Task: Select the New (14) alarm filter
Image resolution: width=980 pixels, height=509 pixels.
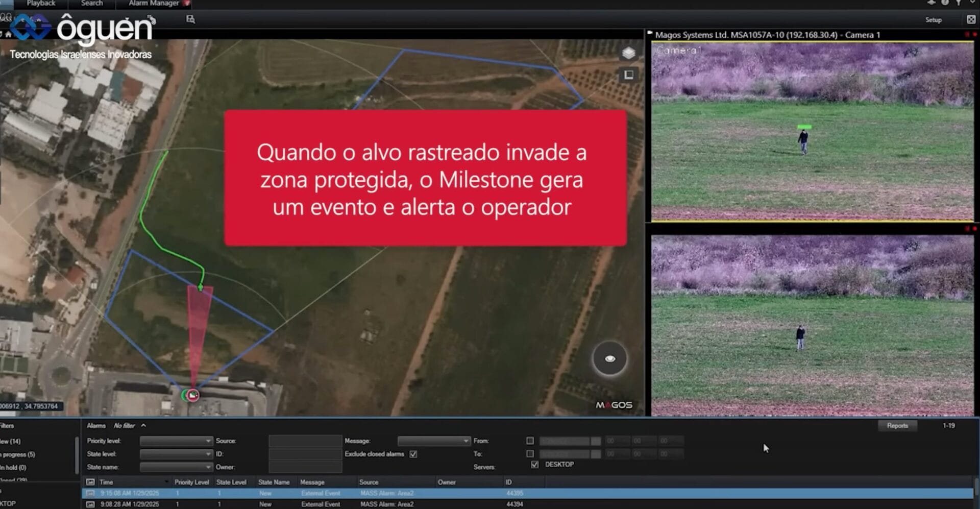Action: (x=10, y=441)
